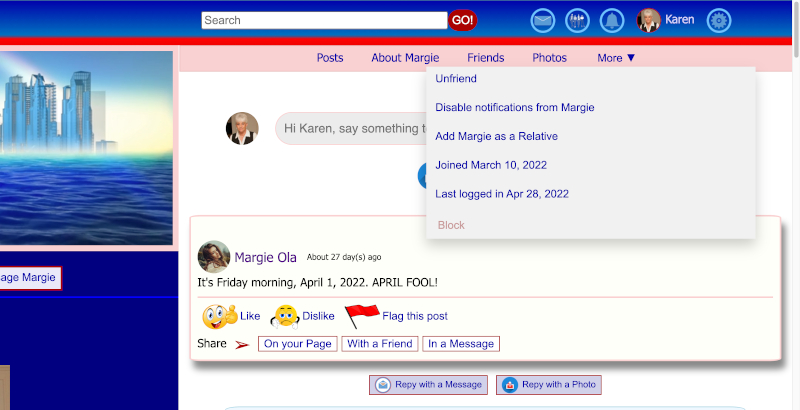Click the red flag icon on post

coord(361,316)
